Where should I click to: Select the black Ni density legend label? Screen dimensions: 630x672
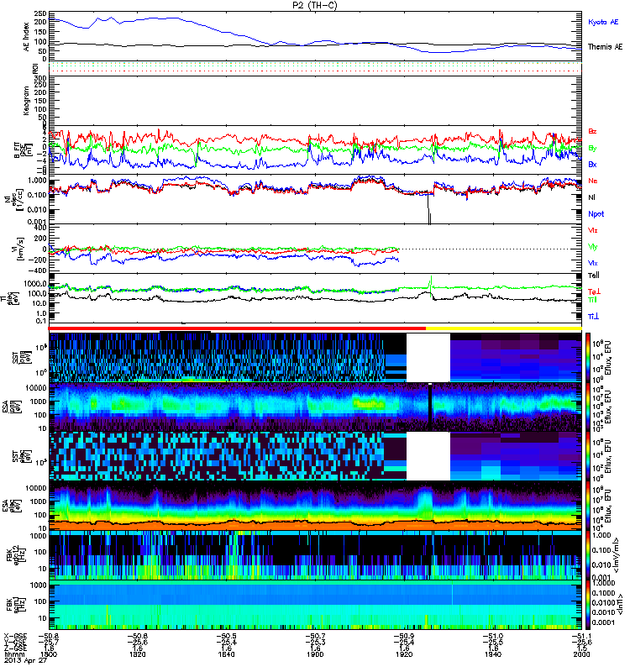(591, 197)
